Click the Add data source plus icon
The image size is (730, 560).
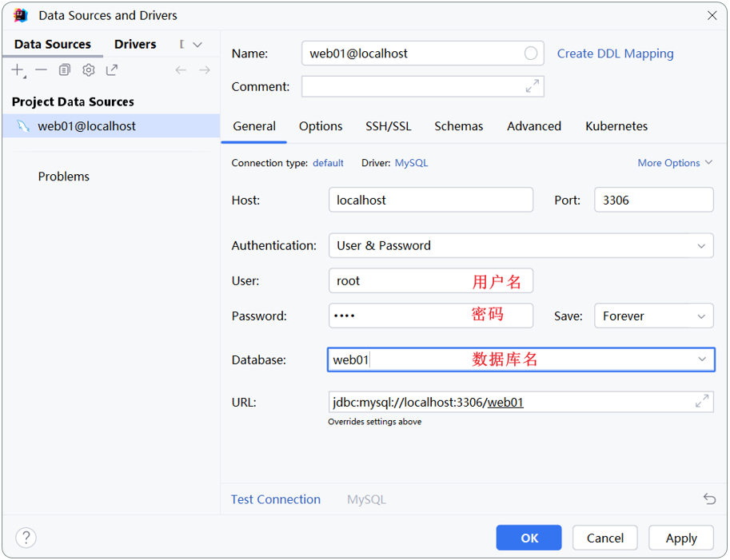coord(18,70)
